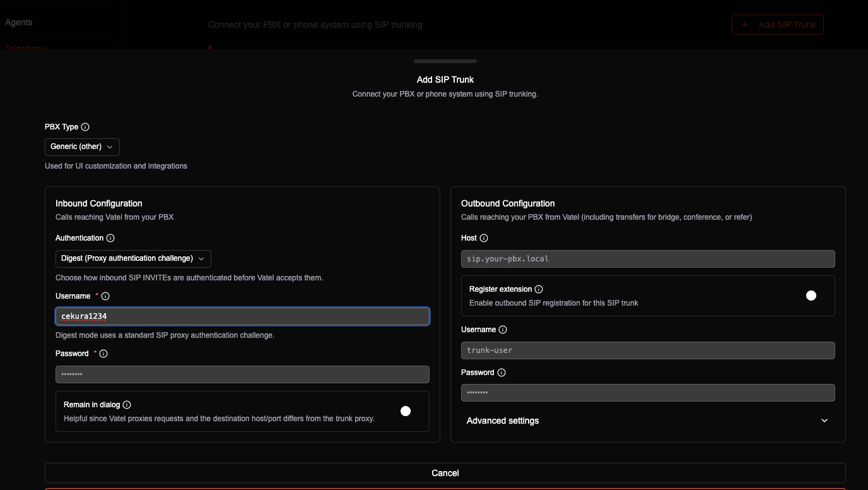Click the Host info icon

484,238
